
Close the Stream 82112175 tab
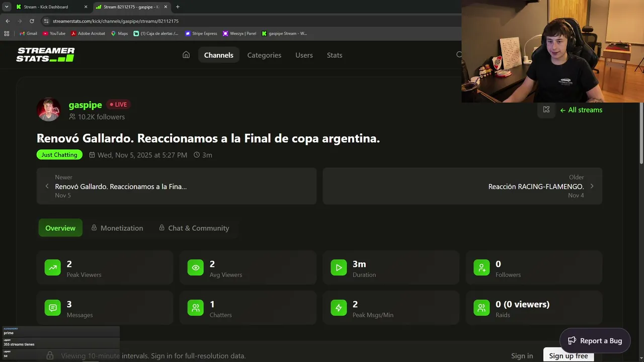click(x=166, y=7)
